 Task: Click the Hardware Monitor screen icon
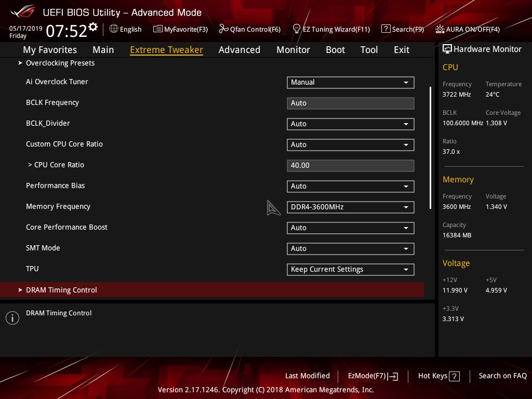(x=447, y=49)
